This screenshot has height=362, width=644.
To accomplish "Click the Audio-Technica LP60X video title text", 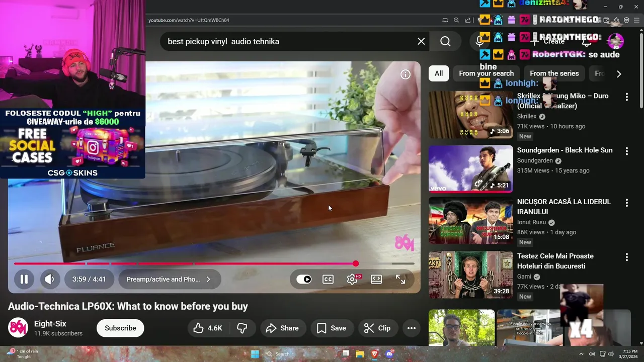I will tap(128, 306).
